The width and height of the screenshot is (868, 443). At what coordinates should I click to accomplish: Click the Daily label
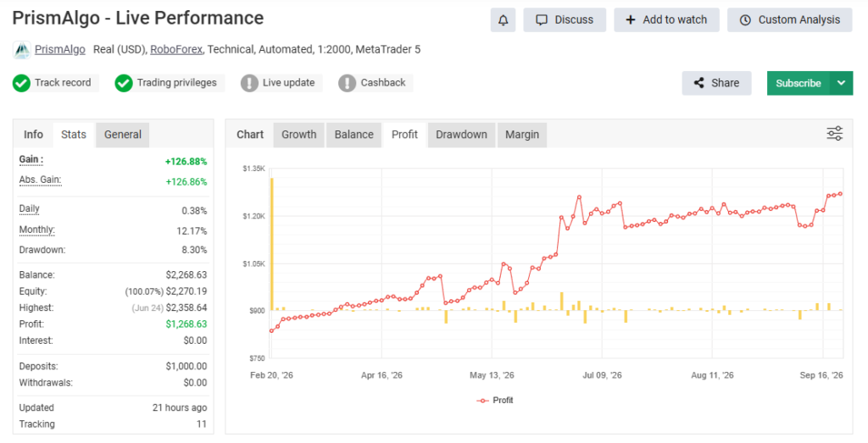pyautogui.click(x=30, y=209)
